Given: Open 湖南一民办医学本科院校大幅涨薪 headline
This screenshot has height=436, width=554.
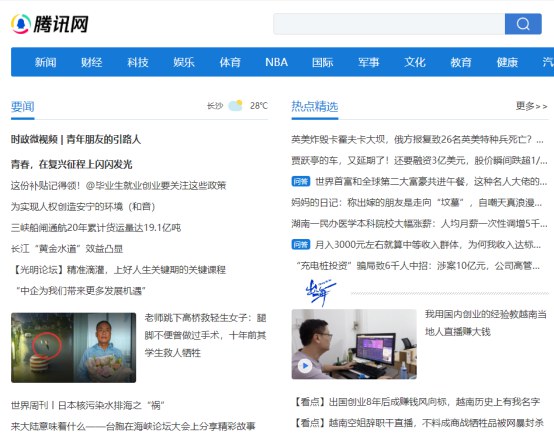Looking at the screenshot, I should coord(419,224).
